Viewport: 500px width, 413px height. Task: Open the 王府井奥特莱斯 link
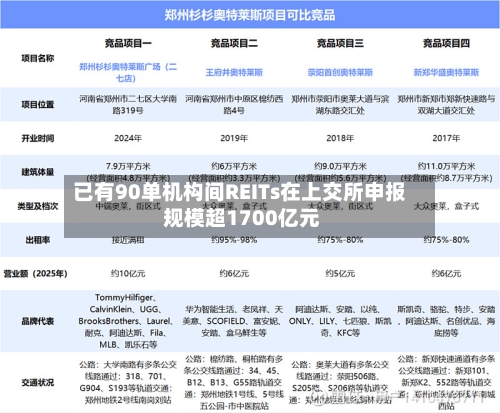click(x=234, y=72)
